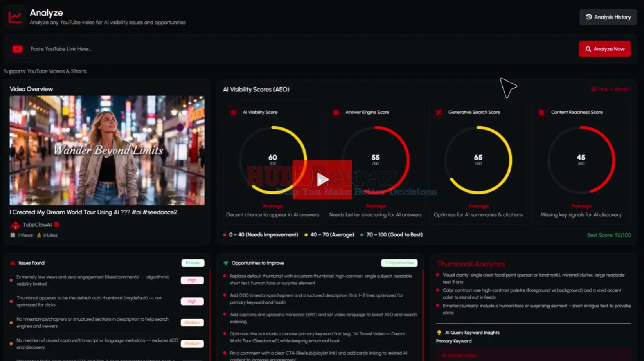644x361 pixels.
Task: Click the AI Visibility Score icon
Action: 233,112
